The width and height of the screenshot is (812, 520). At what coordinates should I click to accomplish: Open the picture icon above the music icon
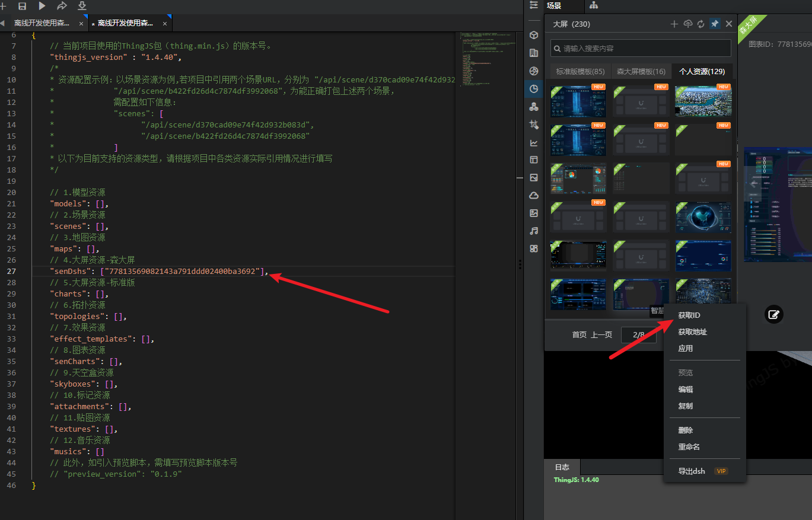[x=534, y=213]
